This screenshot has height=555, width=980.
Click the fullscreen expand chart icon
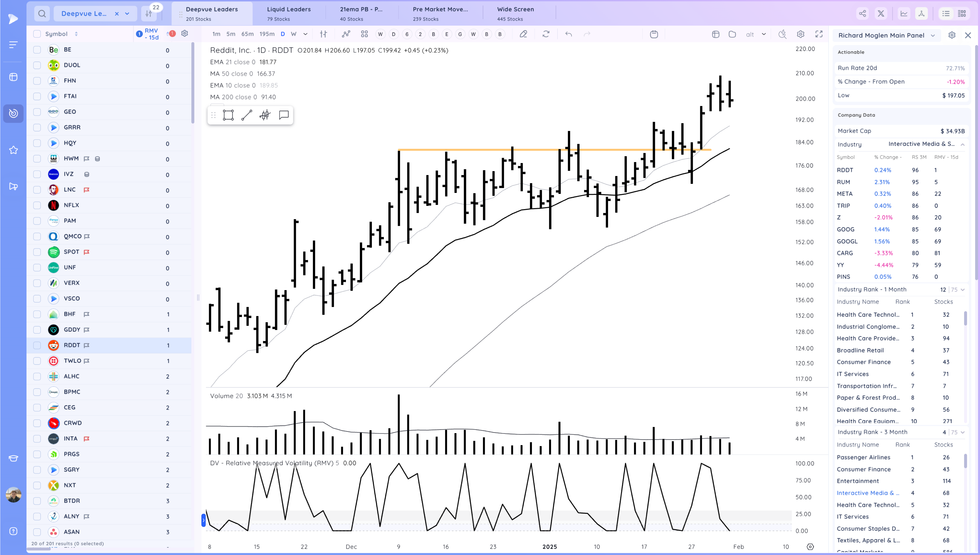coord(819,34)
